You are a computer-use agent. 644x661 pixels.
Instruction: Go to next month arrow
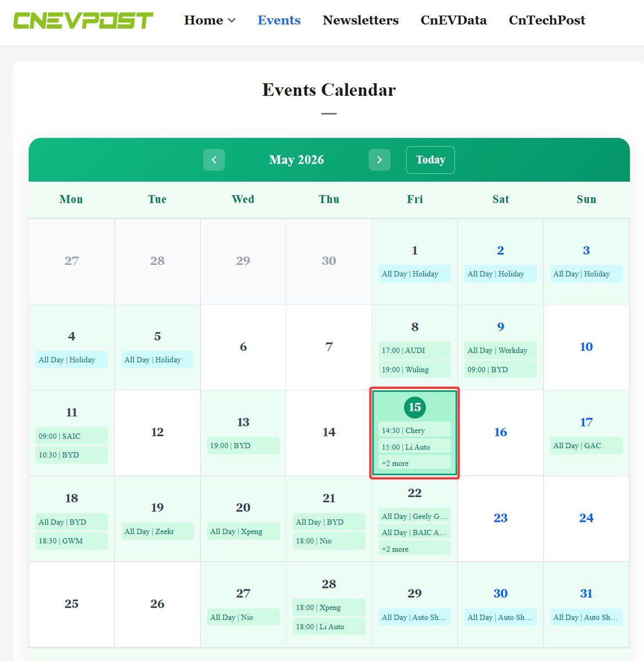(x=379, y=160)
